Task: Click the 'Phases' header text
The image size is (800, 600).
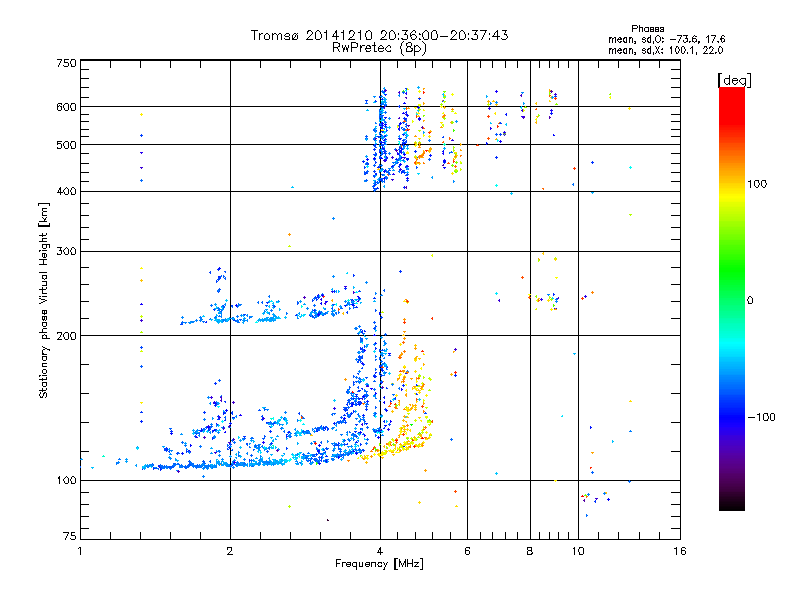Action: tap(647, 29)
